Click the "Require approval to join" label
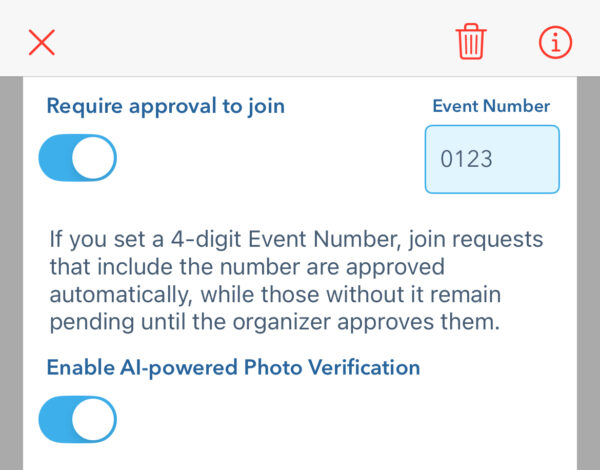 [x=165, y=106]
